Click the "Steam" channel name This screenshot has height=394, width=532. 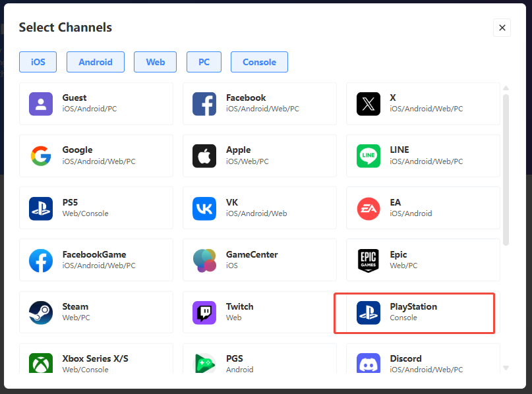coord(75,306)
